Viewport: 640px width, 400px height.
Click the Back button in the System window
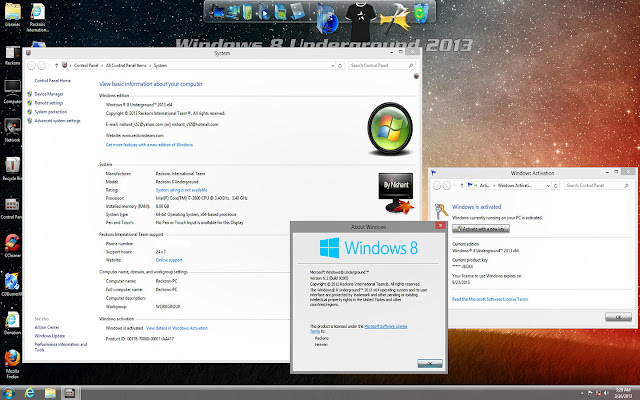coord(31,66)
